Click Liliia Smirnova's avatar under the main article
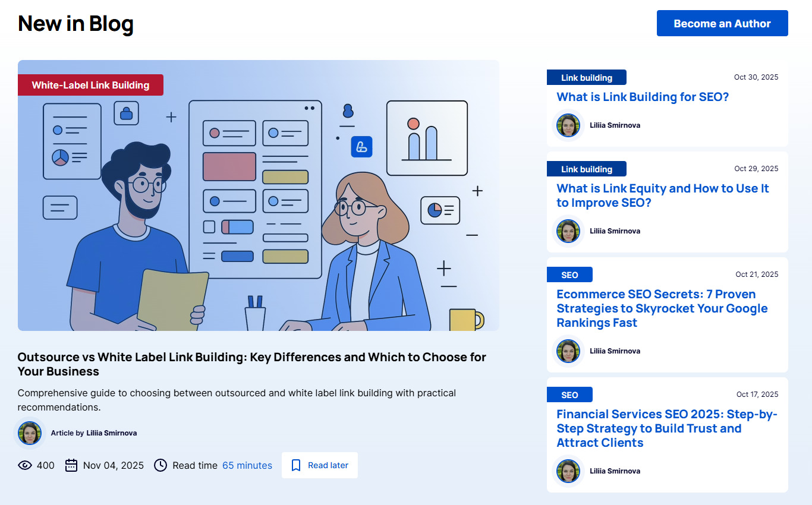The image size is (812, 505). point(30,433)
